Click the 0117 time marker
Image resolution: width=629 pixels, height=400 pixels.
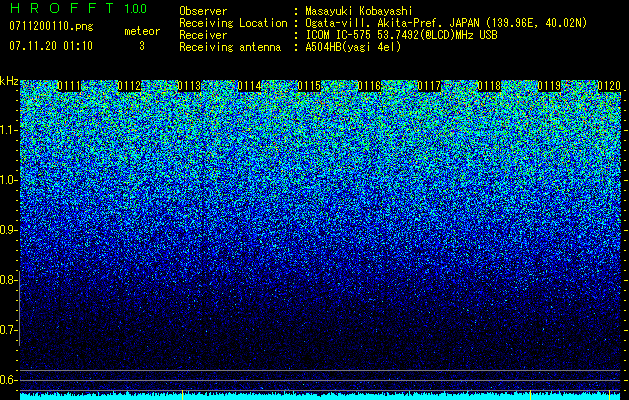[x=429, y=86]
